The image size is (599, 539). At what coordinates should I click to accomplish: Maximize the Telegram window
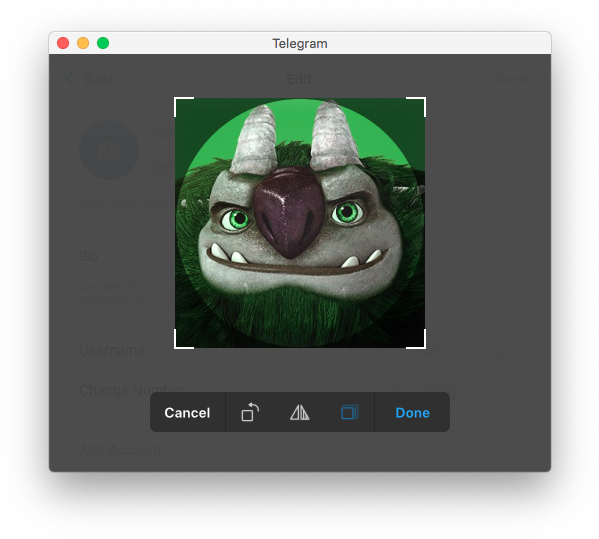103,43
